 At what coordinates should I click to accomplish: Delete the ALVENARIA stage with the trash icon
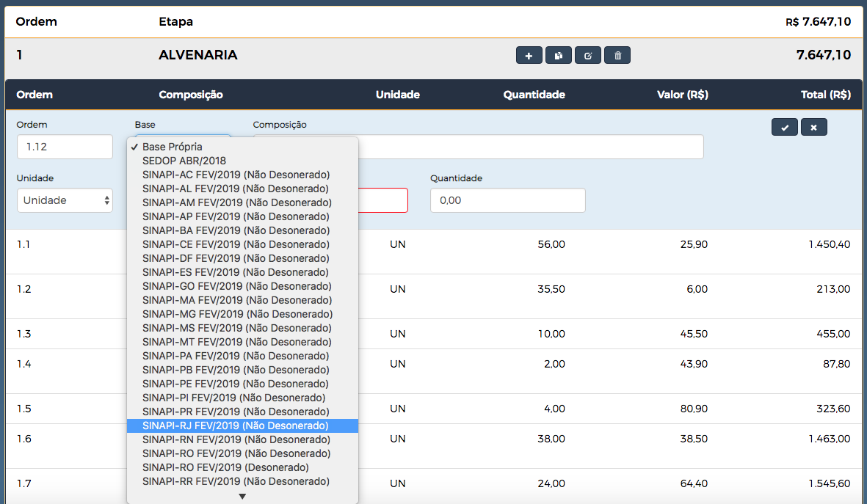pos(617,55)
